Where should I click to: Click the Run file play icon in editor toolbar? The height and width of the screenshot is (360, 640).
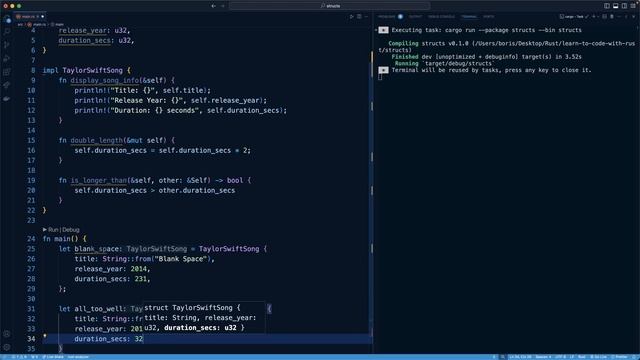pos(351,17)
